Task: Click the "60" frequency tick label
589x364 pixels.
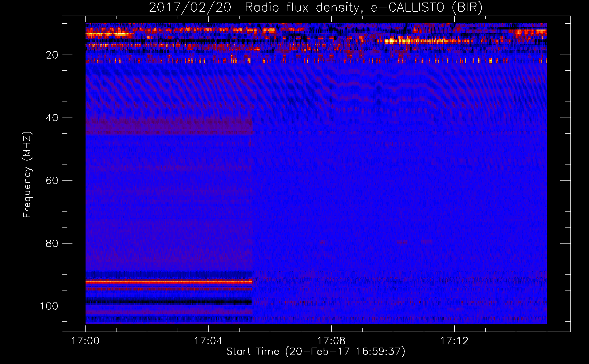Action: [52, 181]
